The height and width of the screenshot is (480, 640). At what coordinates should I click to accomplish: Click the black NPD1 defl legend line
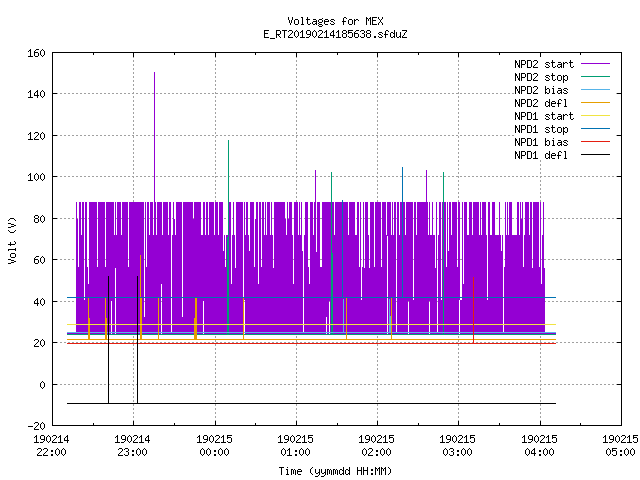(x=595, y=155)
